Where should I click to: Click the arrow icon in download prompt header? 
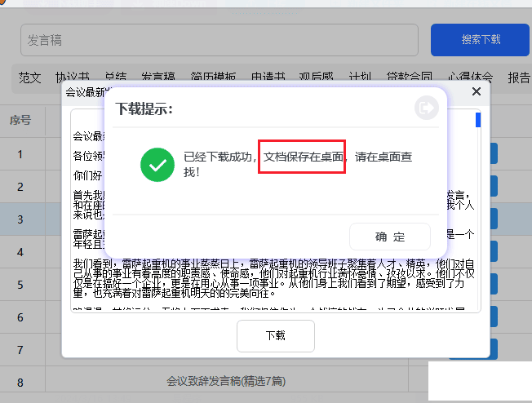pos(426,108)
